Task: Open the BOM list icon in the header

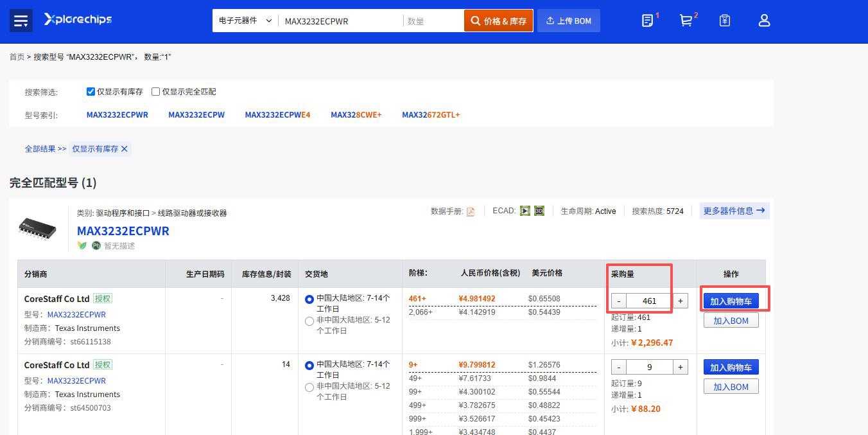Action: tap(648, 21)
